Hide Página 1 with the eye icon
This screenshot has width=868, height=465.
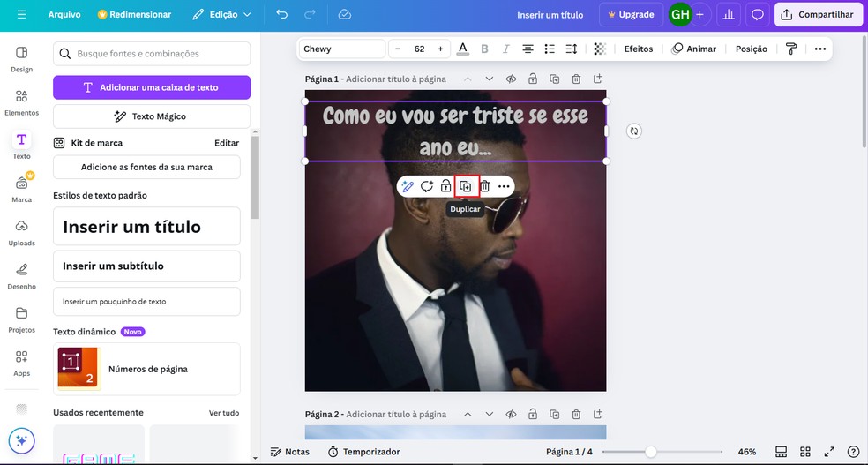511,79
